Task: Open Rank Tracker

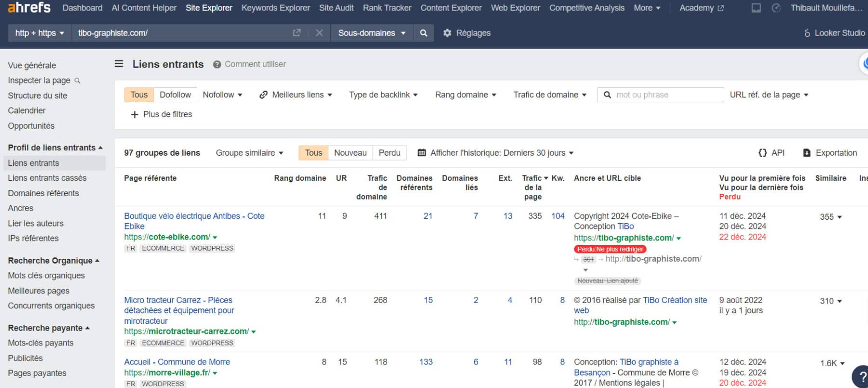Action: (387, 8)
